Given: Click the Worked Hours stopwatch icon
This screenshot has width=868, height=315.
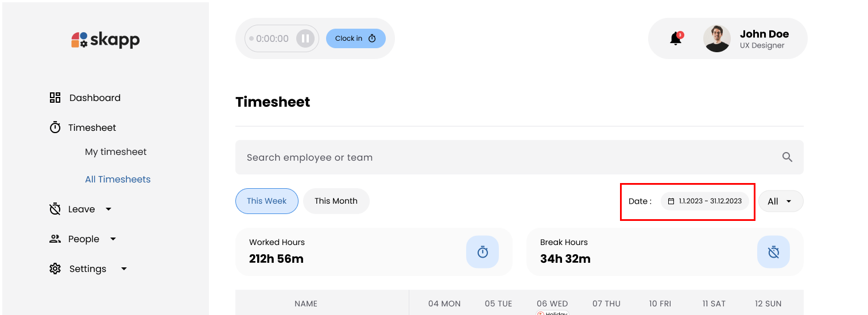Looking at the screenshot, I should [x=483, y=252].
